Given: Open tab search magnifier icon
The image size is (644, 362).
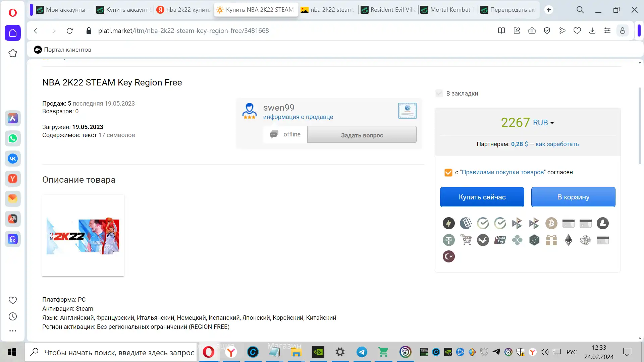Looking at the screenshot, I should [x=580, y=10].
